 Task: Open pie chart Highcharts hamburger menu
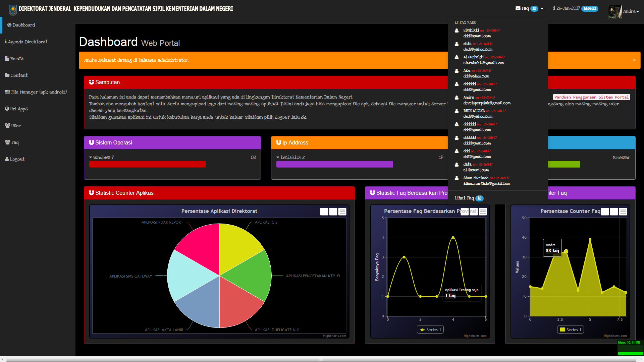click(342, 212)
